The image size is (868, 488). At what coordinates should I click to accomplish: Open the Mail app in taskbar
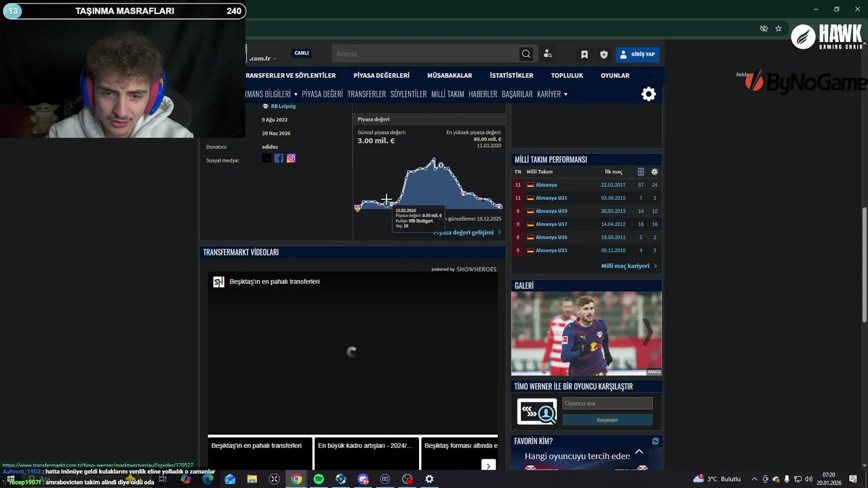click(230, 479)
